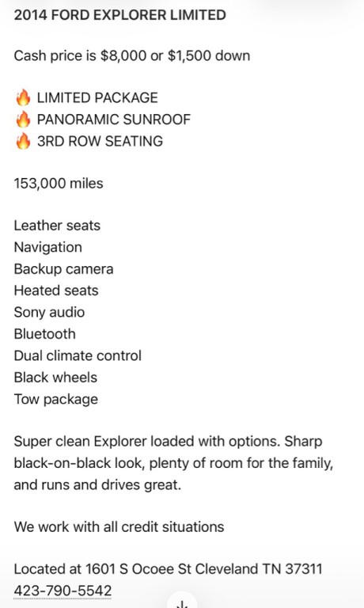Screen dimensions: 364x608
Task: Call the phone number 423-790-5542
Action: pyautogui.click(x=63, y=591)
